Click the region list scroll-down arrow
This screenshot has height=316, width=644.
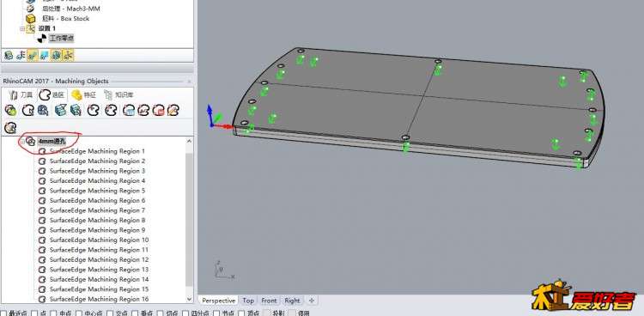[190, 299]
